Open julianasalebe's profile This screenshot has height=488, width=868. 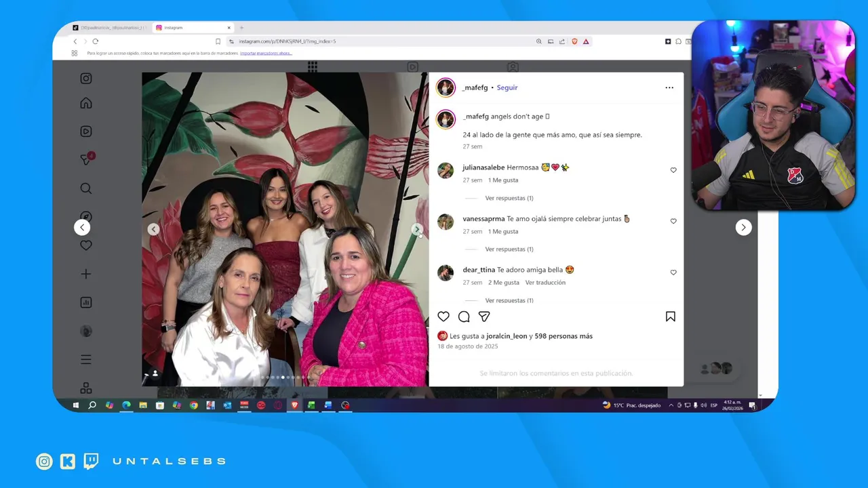[484, 167]
